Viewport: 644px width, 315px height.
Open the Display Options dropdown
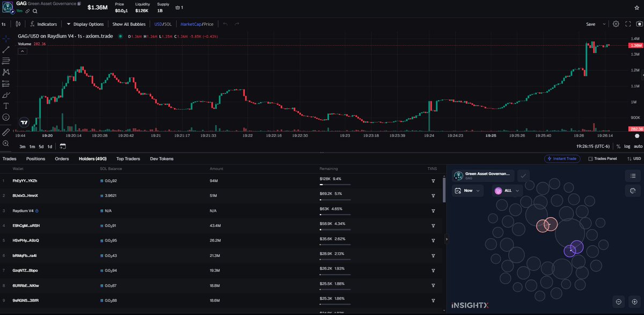coord(85,24)
